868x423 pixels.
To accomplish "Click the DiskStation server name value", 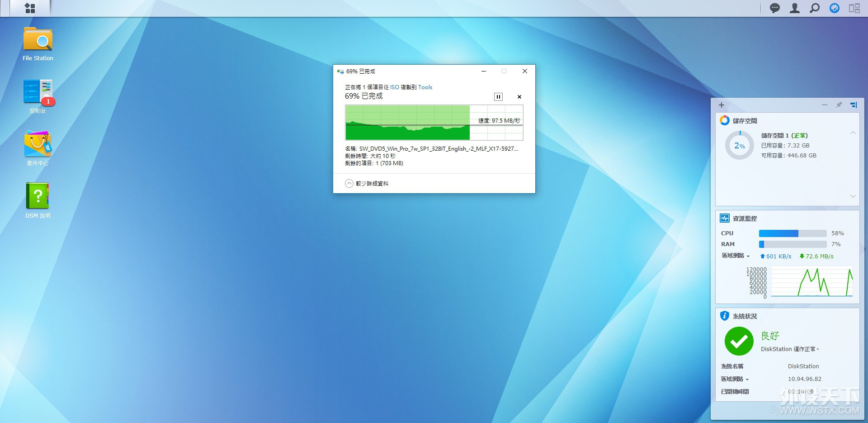I will pyautogui.click(x=803, y=366).
